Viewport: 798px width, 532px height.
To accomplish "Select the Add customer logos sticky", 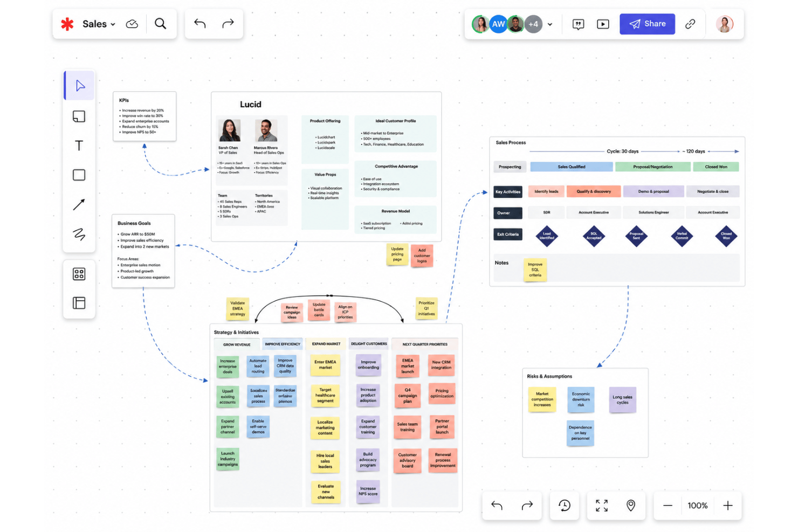I will (422, 255).
